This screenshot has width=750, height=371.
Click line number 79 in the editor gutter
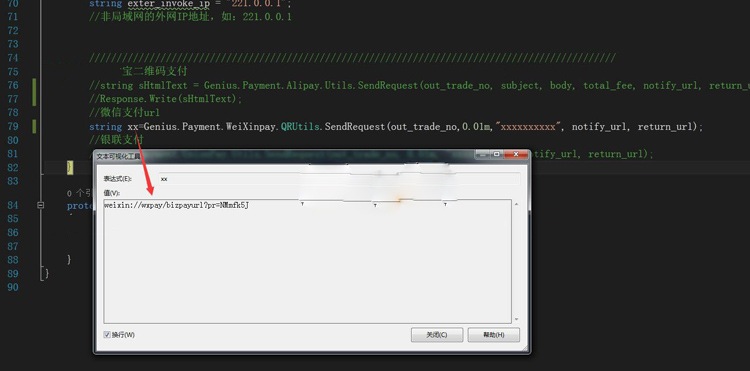(x=13, y=127)
